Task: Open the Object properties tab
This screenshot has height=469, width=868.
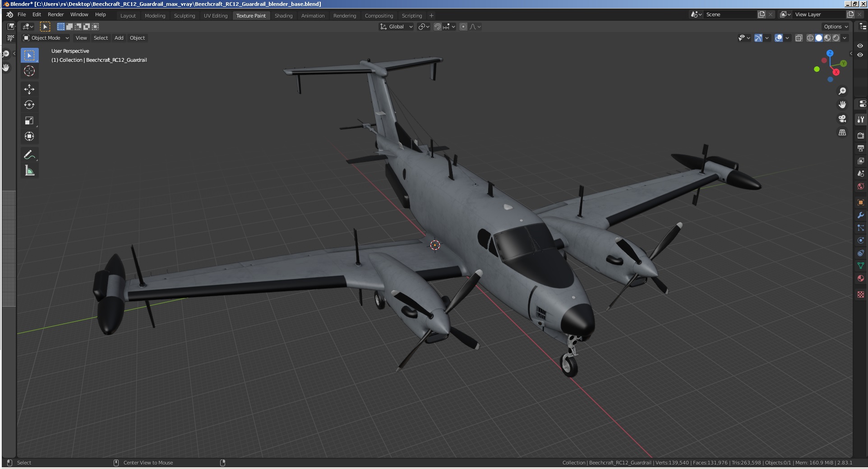Action: 861,202
